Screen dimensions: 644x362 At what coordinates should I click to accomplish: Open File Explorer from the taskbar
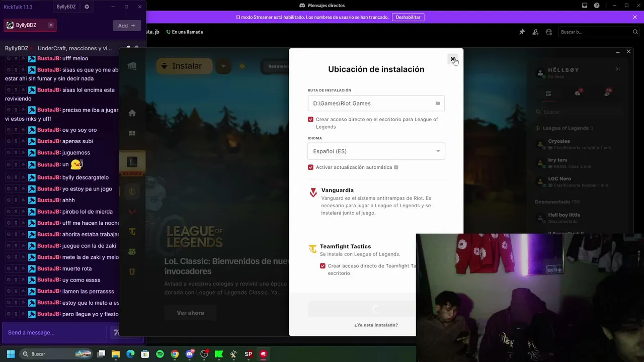tap(116, 354)
